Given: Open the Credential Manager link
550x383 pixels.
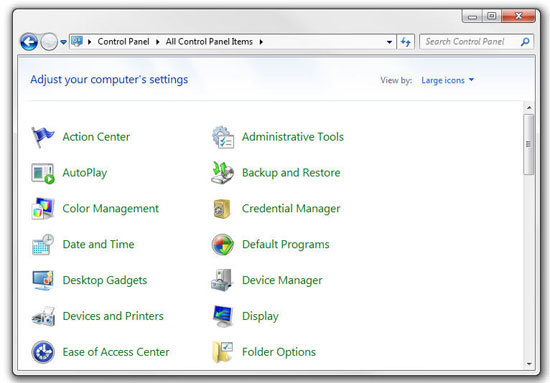Looking at the screenshot, I should click(291, 209).
